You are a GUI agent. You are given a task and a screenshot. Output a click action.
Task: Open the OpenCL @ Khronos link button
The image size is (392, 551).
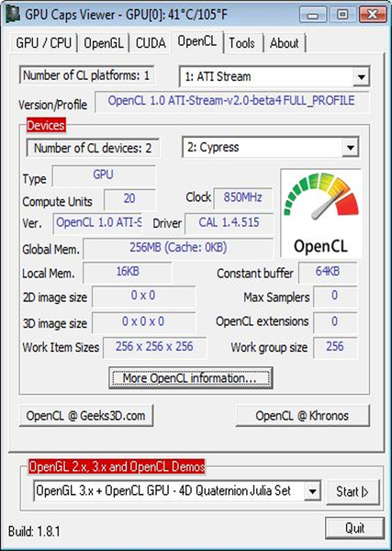(302, 416)
